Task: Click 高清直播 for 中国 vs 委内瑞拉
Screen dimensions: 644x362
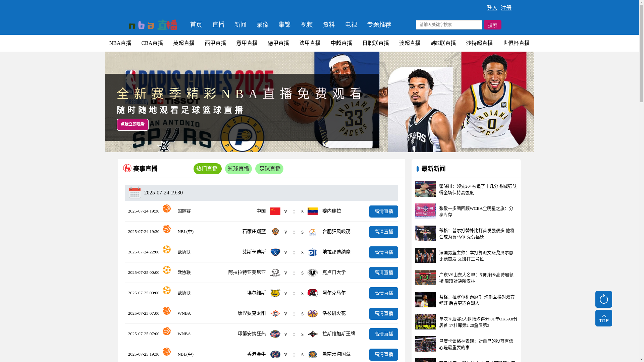Action: 384,212
